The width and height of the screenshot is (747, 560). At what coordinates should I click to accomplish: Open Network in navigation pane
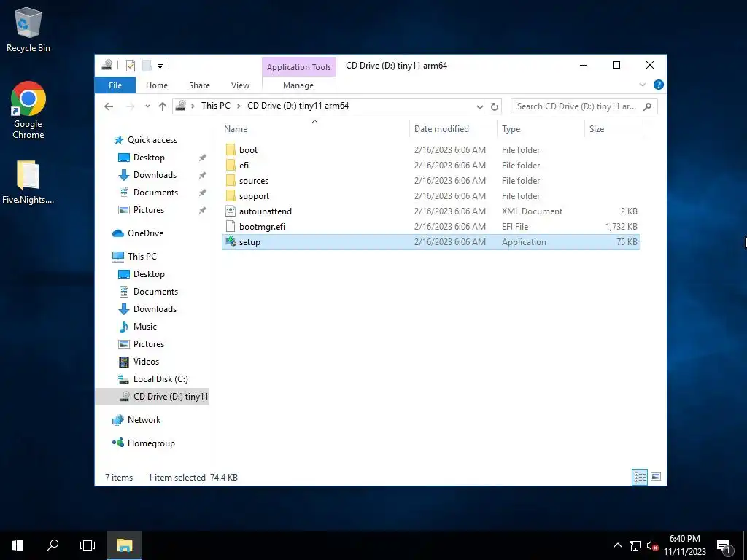pyautogui.click(x=144, y=420)
